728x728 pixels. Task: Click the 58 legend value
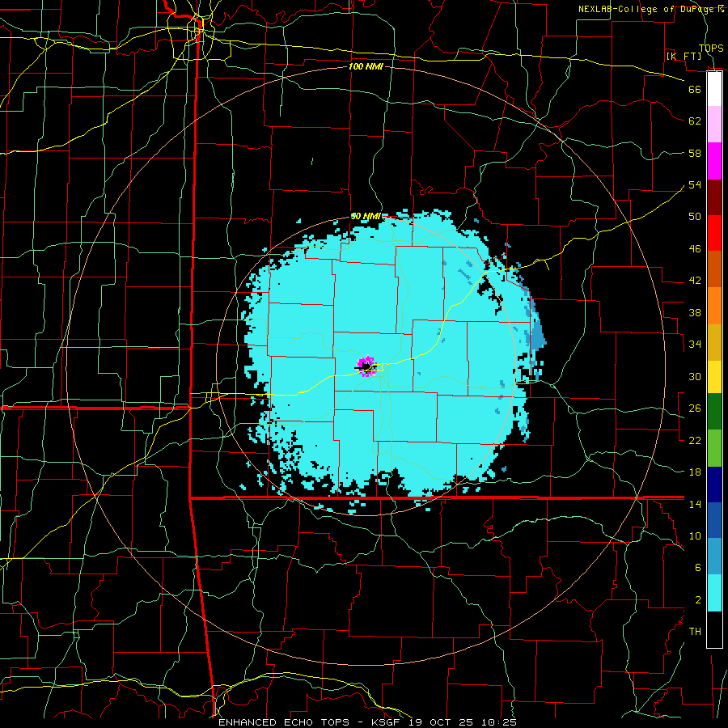pyautogui.click(x=695, y=153)
